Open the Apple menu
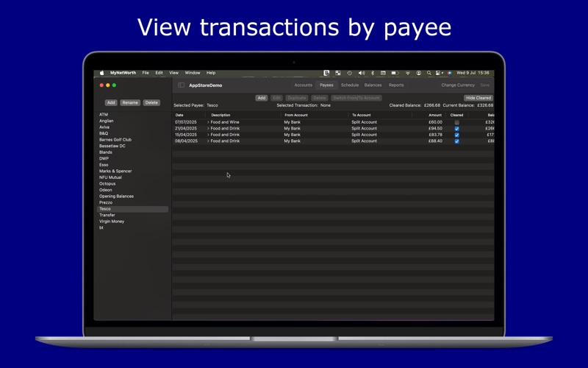The image size is (588, 368). (x=101, y=73)
